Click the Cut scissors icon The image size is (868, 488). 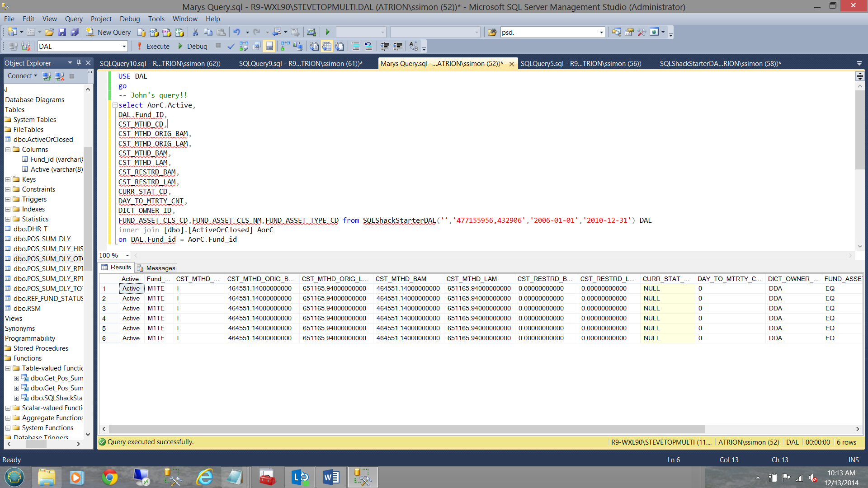195,32
